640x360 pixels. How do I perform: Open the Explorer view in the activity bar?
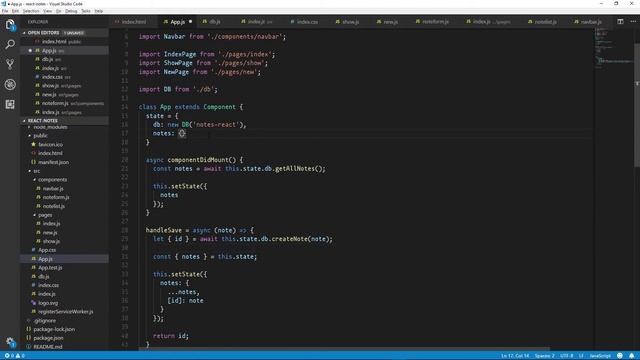pyautogui.click(x=10, y=24)
